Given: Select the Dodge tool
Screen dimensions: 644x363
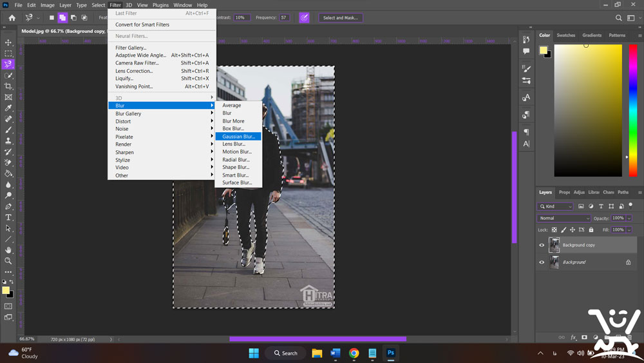Looking at the screenshot, I should (8, 195).
